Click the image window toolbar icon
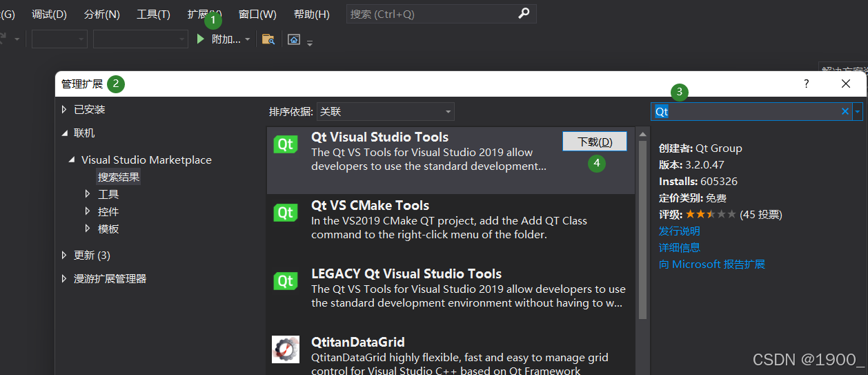The image size is (868, 375). click(x=294, y=39)
